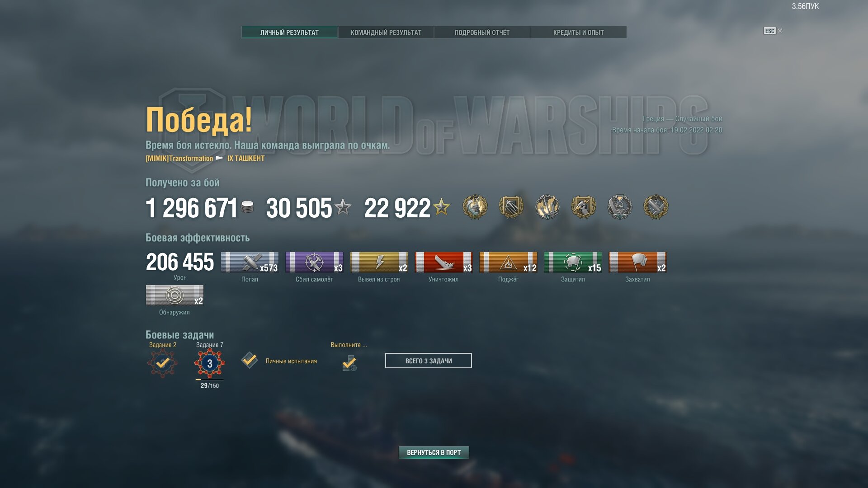
Task: Open the Всего 3 задачи button
Action: coord(428,361)
